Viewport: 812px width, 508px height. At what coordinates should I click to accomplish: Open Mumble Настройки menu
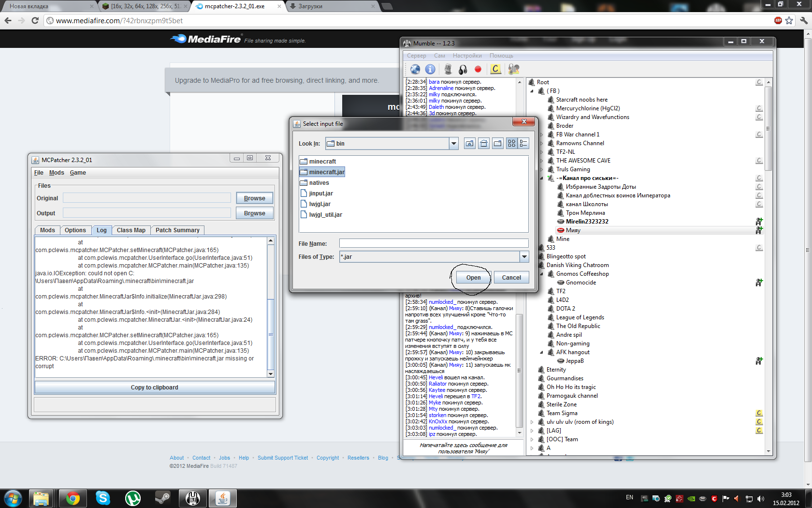467,56
